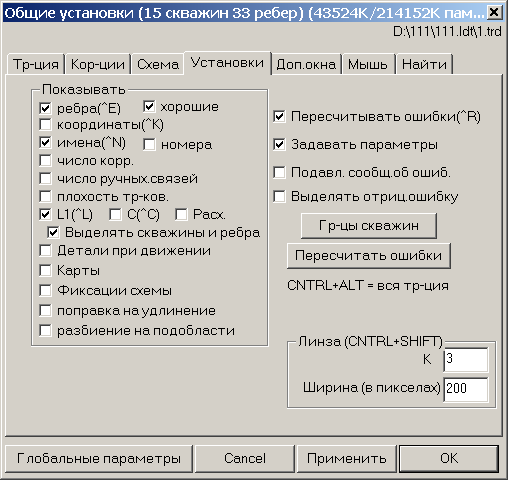Screen dimensions: 508x480
Task: Switch to the Тр-ция tab
Action: click(35, 64)
